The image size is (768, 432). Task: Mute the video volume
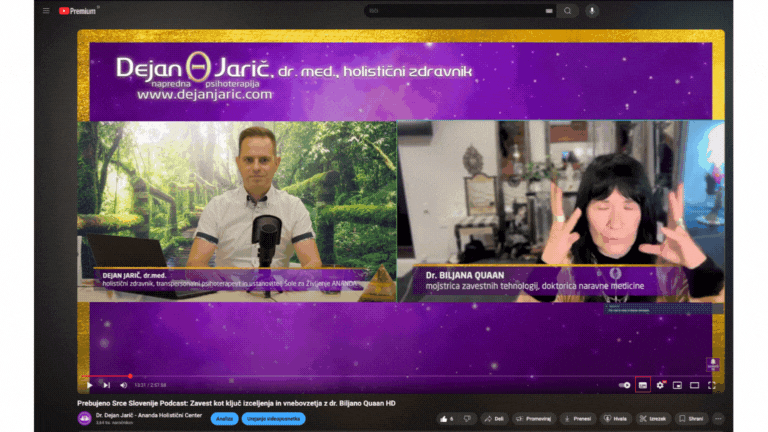point(124,385)
